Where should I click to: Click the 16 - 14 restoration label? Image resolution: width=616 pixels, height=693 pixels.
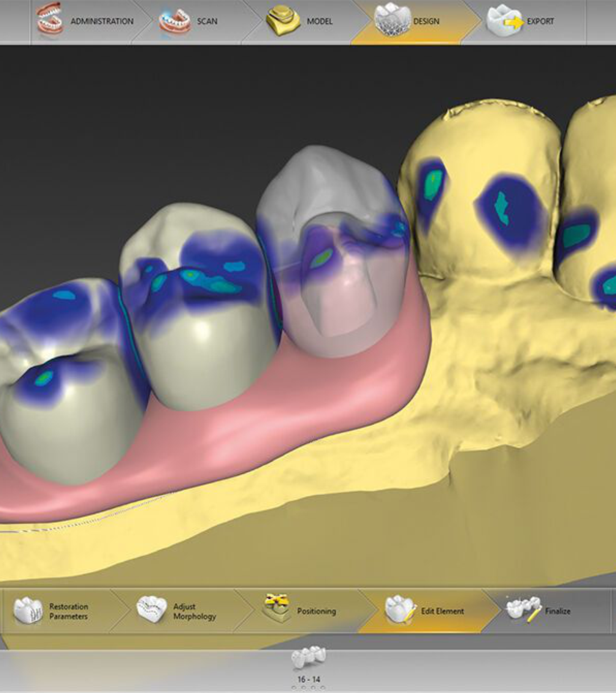308,679
